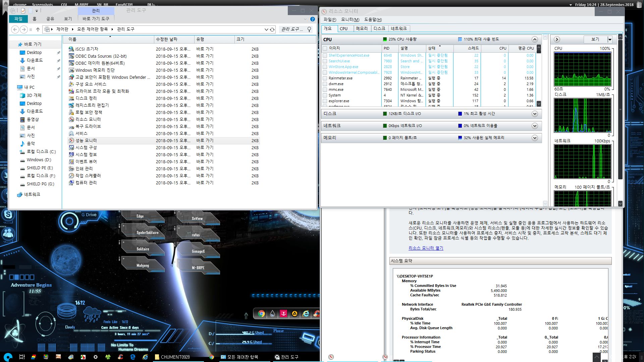Click the CPU usage graph

coord(582,69)
